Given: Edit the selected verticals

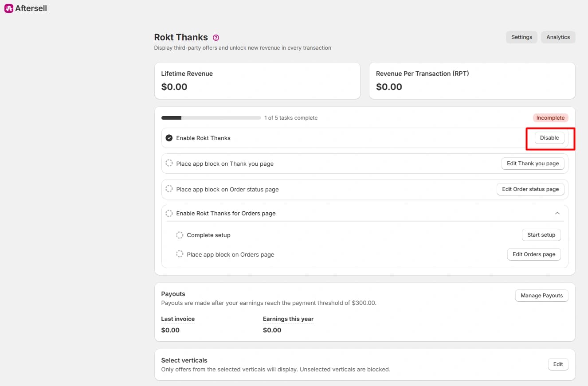Looking at the screenshot, I should (558, 364).
